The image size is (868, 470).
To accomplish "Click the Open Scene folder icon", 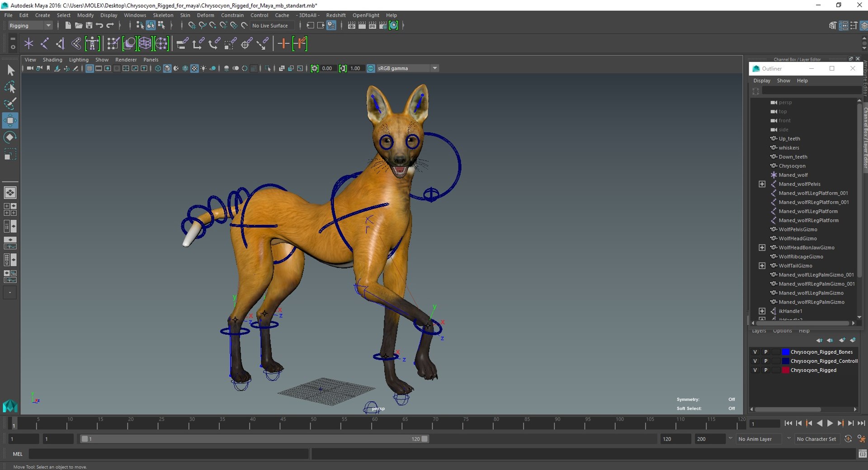I will pos(78,25).
